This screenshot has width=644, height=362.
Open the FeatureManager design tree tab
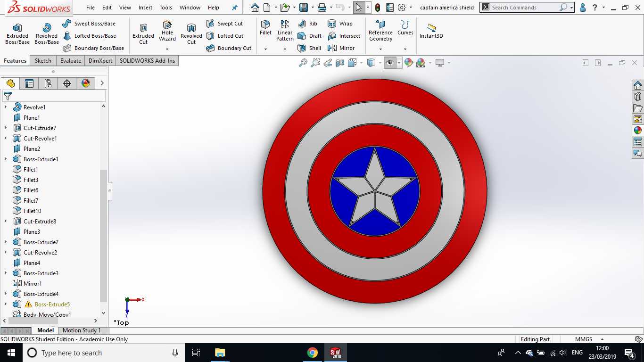pos(10,83)
